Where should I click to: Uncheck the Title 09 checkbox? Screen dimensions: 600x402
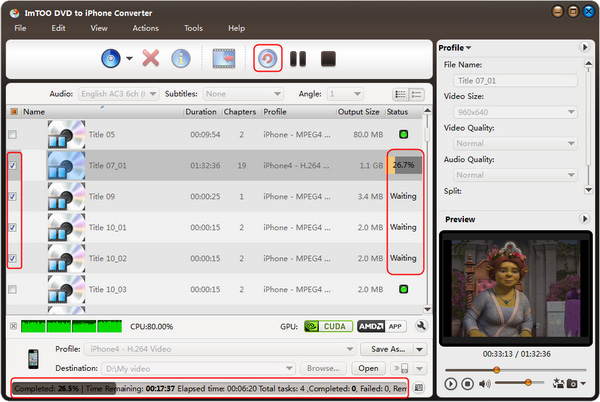click(13, 196)
